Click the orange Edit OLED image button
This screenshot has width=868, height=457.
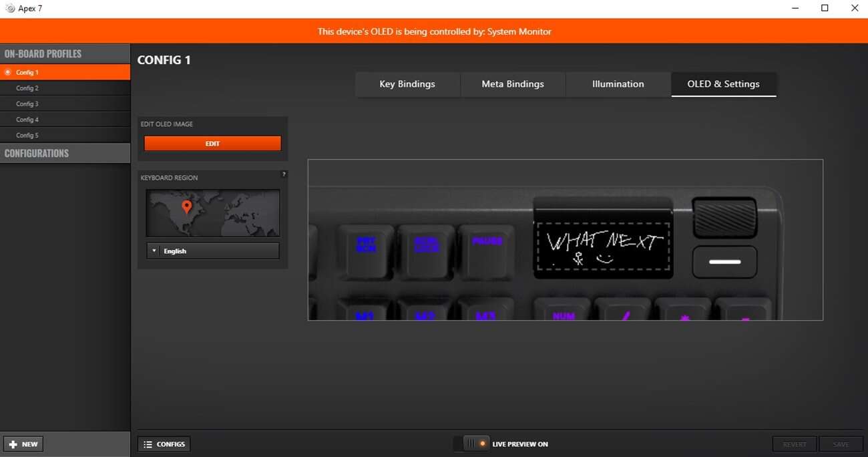[x=212, y=144]
